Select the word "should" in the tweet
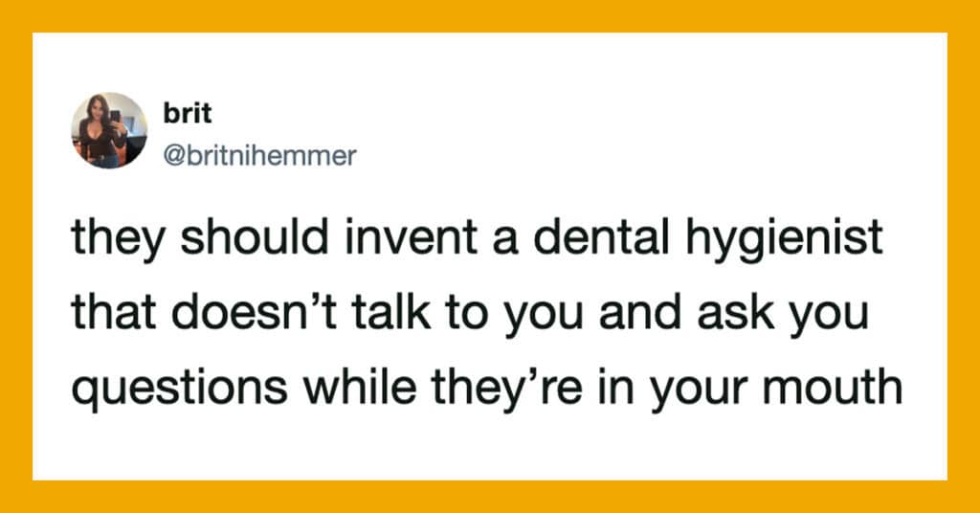This screenshot has height=513, width=980. [x=244, y=238]
